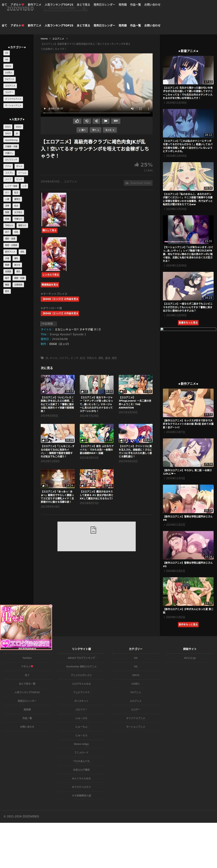The image size is (217, 868).
Task: Filter by the 2021 popular tag
Action: (8, 127)
